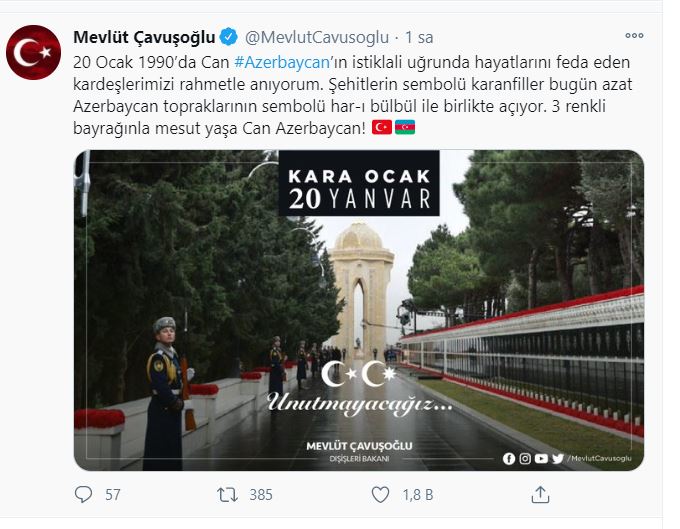Click the retweet arrows icon
This screenshot has width=680, height=529.
227,495
